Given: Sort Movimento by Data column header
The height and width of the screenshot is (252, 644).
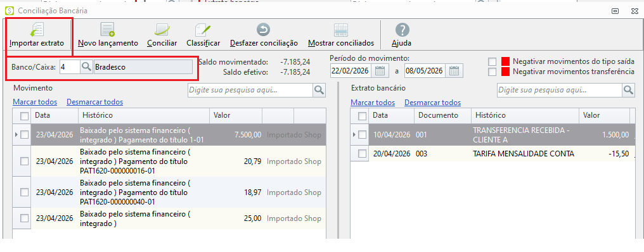Looking at the screenshot, I should point(55,116).
